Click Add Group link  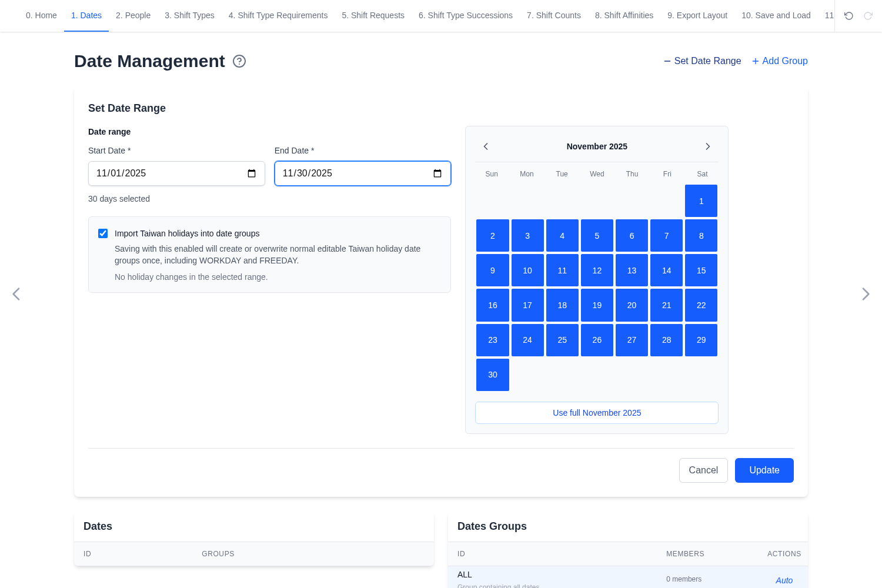[780, 61]
